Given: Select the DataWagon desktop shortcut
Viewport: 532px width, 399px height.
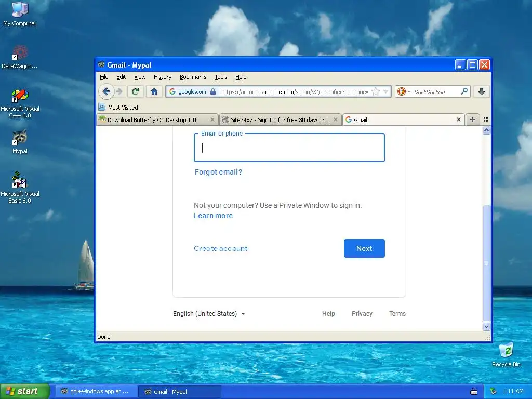Looking at the screenshot, I should (20, 57).
